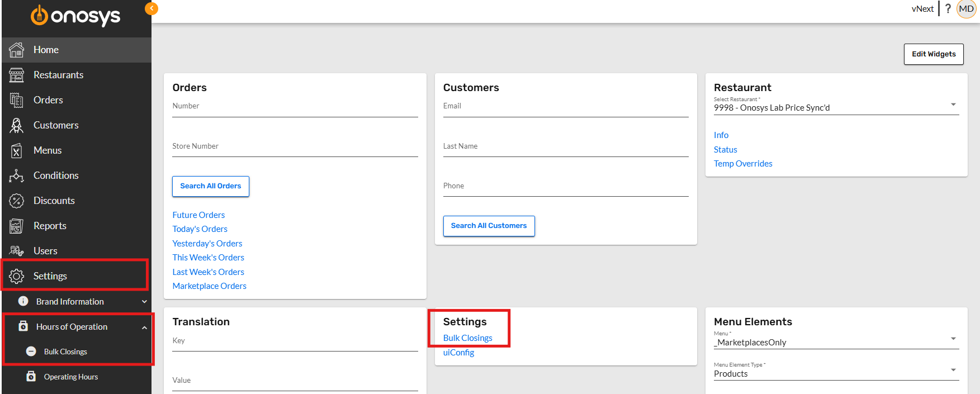Focus the customer Last Name field
Image resolution: width=980 pixels, height=394 pixels.
pos(566,148)
